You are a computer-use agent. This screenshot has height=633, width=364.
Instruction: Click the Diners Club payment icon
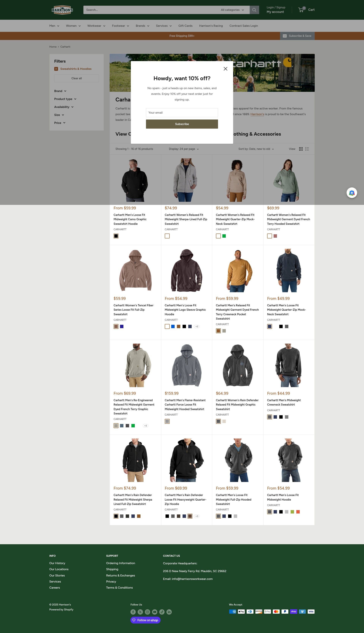(250, 611)
